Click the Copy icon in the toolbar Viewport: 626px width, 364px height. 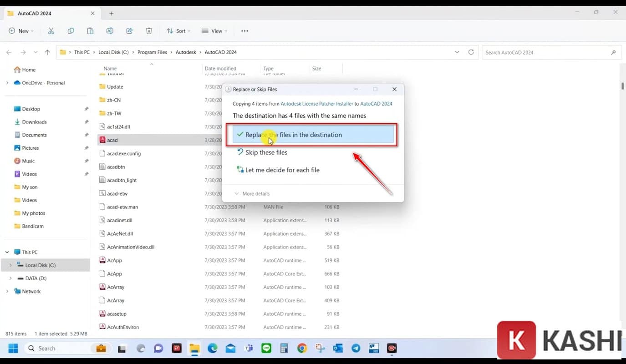click(x=71, y=30)
